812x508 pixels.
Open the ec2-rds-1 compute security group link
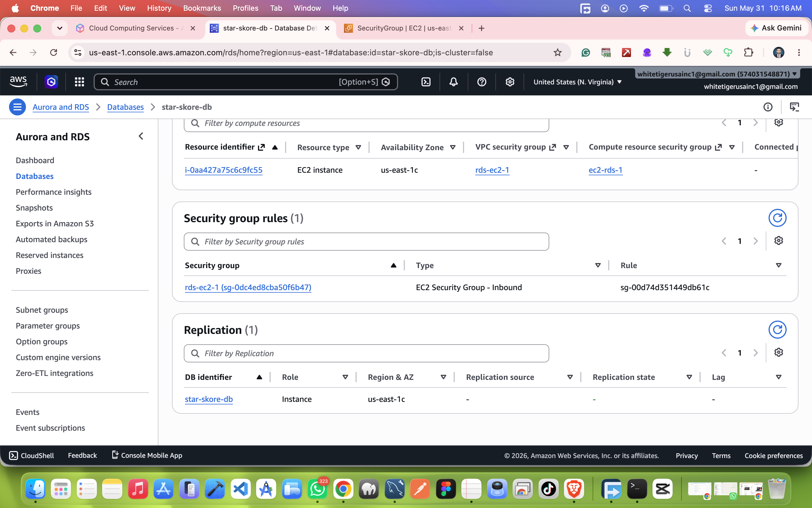click(x=605, y=170)
